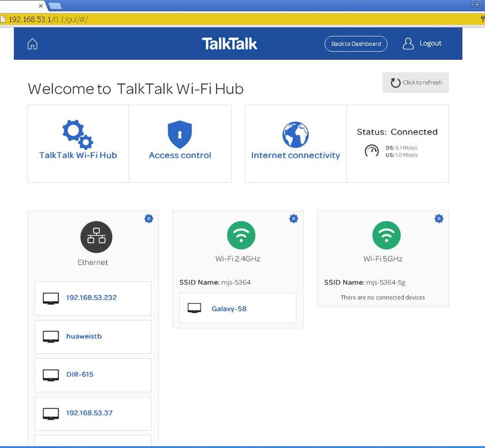
Task: Click the speedometer icon beside connection speeds
Action: coord(372,151)
